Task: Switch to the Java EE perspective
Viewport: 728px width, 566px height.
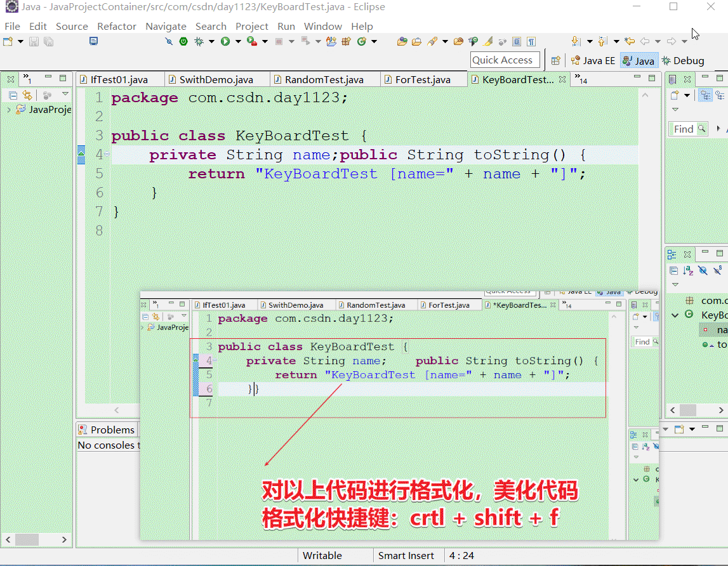Action: point(593,61)
